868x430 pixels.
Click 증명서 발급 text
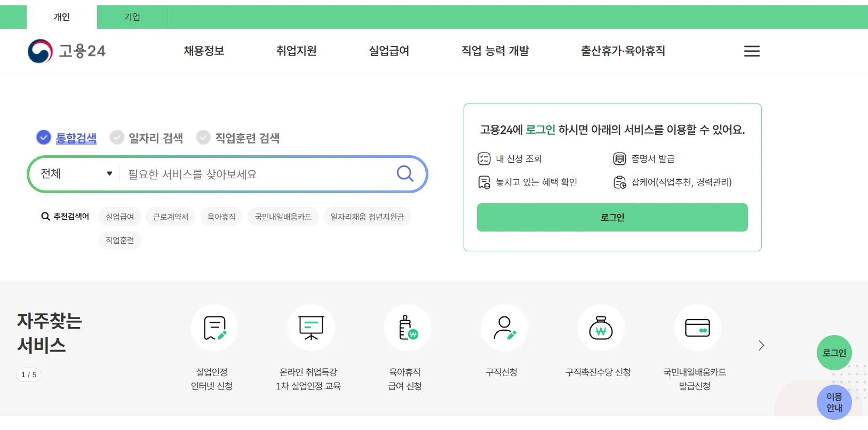tap(653, 158)
